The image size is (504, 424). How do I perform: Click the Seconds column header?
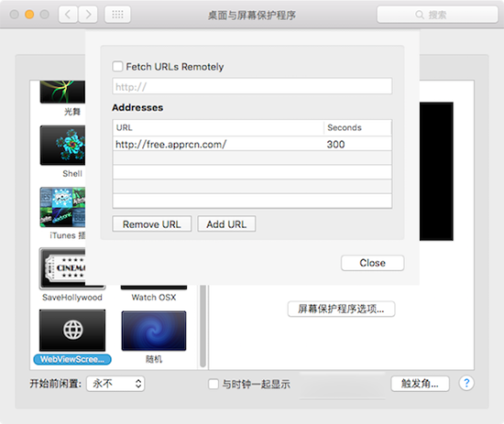[357, 128]
